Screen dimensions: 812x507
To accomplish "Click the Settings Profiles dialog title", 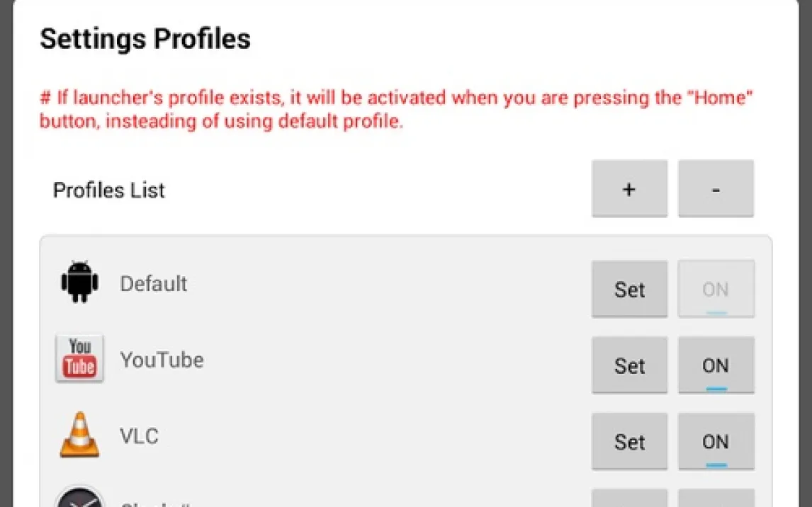I will click(145, 38).
